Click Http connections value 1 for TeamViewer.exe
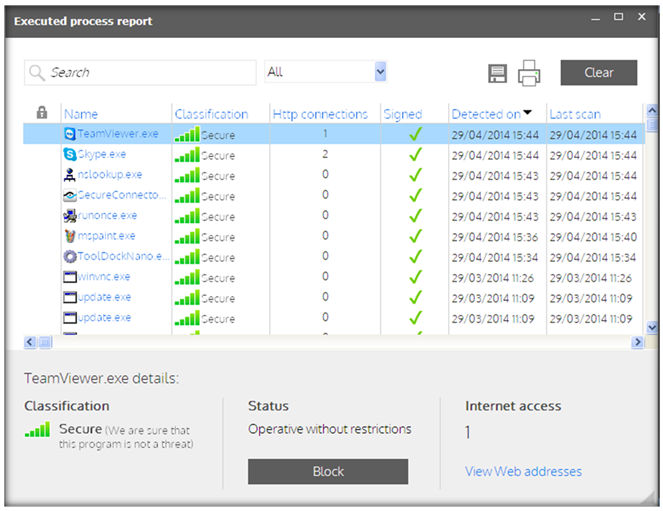 [x=325, y=134]
